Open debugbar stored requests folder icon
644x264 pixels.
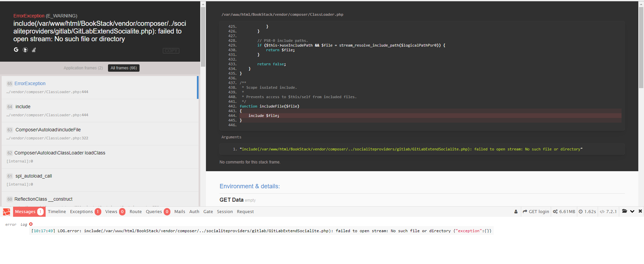point(624,211)
